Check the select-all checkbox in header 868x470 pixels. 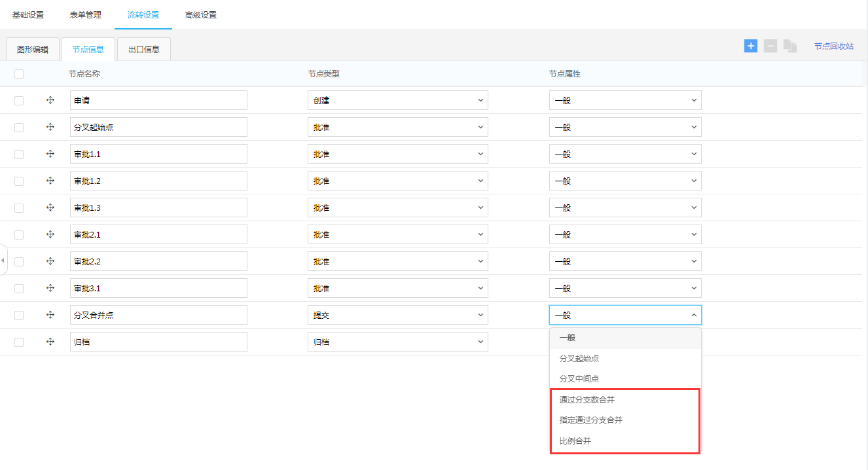[x=19, y=74]
